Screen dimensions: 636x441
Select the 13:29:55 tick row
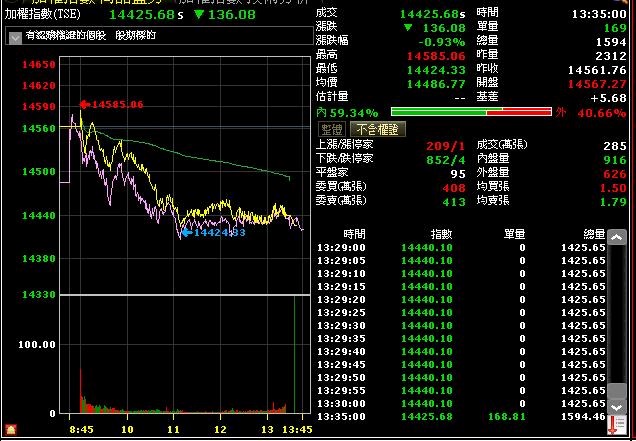tap(461, 390)
